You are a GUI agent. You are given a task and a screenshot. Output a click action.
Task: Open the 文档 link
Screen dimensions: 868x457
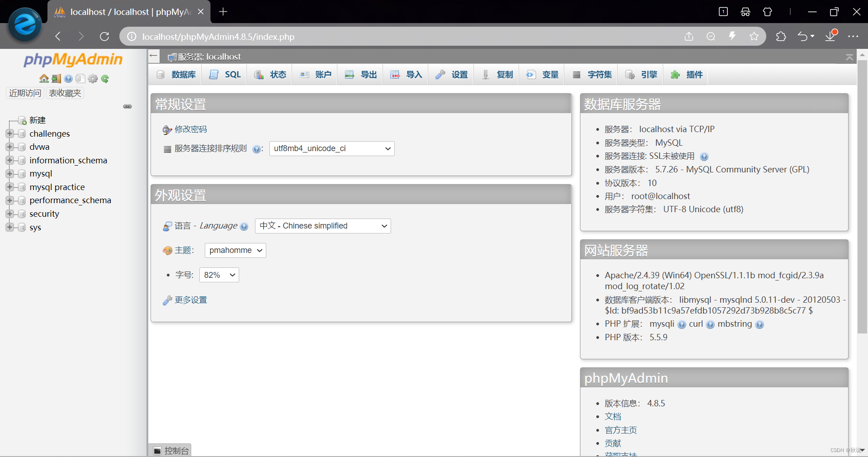click(x=613, y=417)
